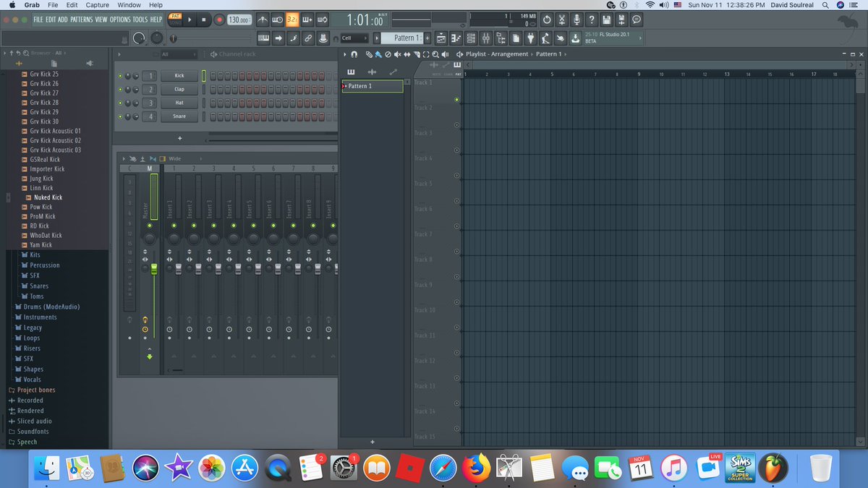The width and height of the screenshot is (868, 488).
Task: Open the one-click audio recording microphone icon
Action: click(x=576, y=20)
